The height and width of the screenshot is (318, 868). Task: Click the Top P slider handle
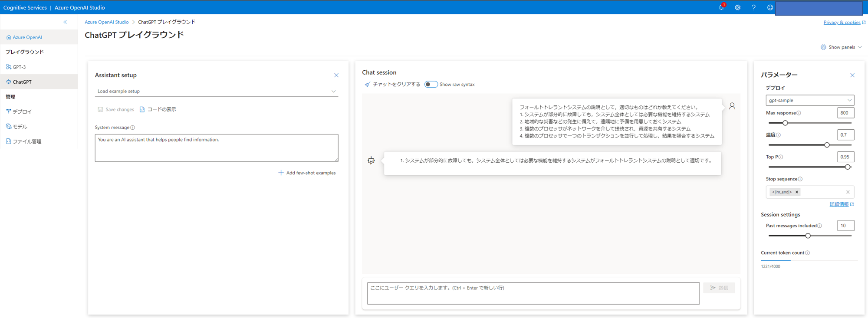848,167
